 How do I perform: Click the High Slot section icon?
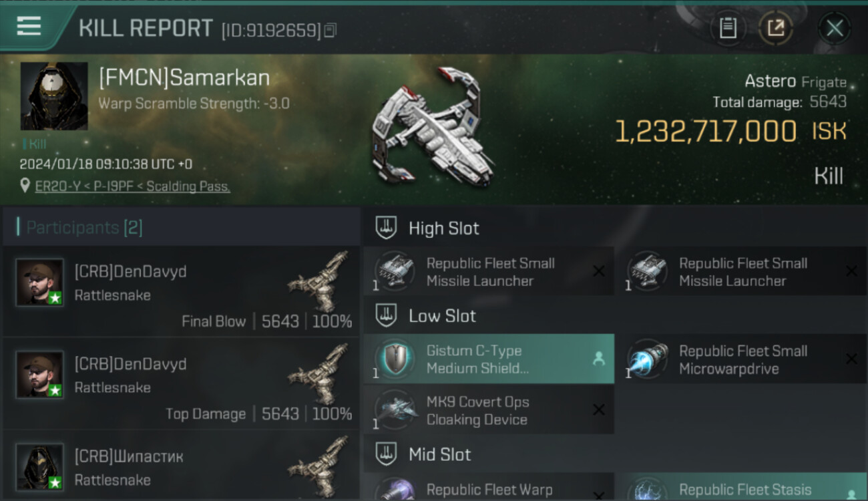(386, 228)
